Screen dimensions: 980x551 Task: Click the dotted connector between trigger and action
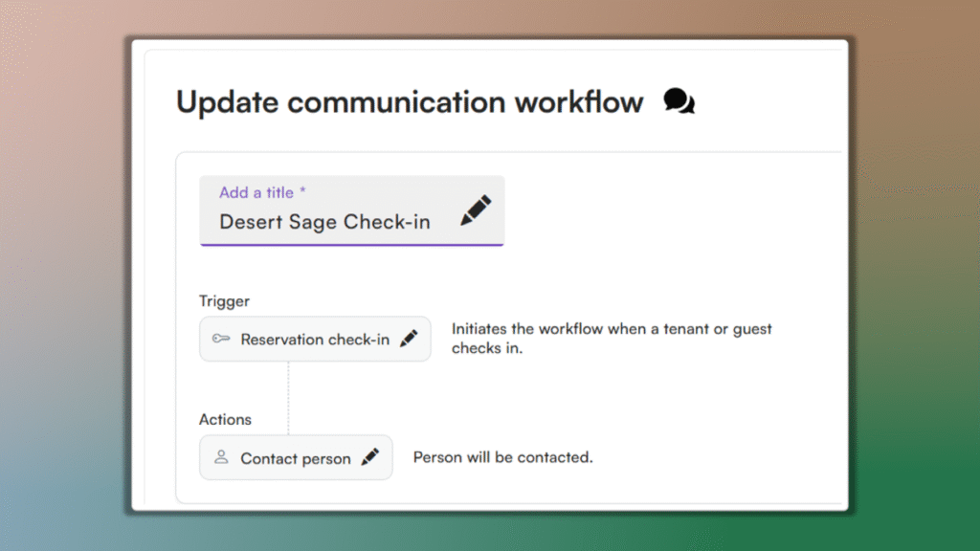tap(288, 397)
